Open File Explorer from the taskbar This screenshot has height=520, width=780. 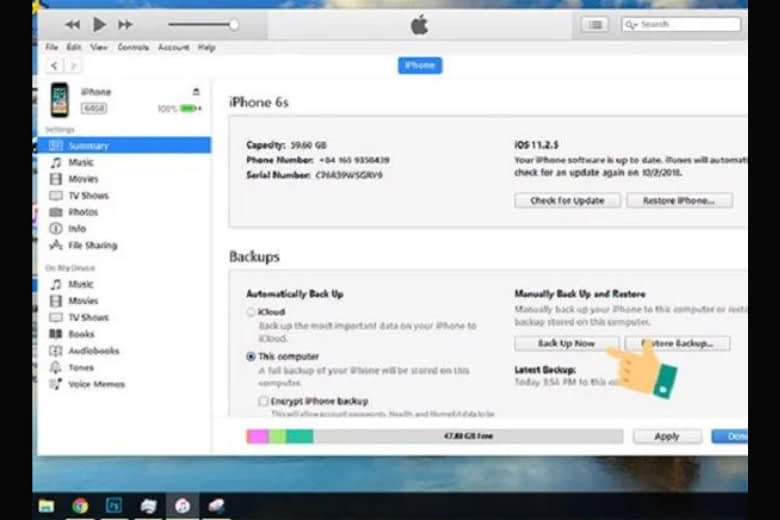(46, 506)
